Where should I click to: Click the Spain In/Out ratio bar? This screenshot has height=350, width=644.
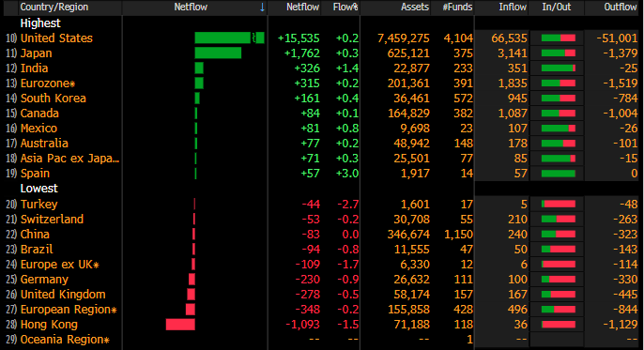coord(559,174)
